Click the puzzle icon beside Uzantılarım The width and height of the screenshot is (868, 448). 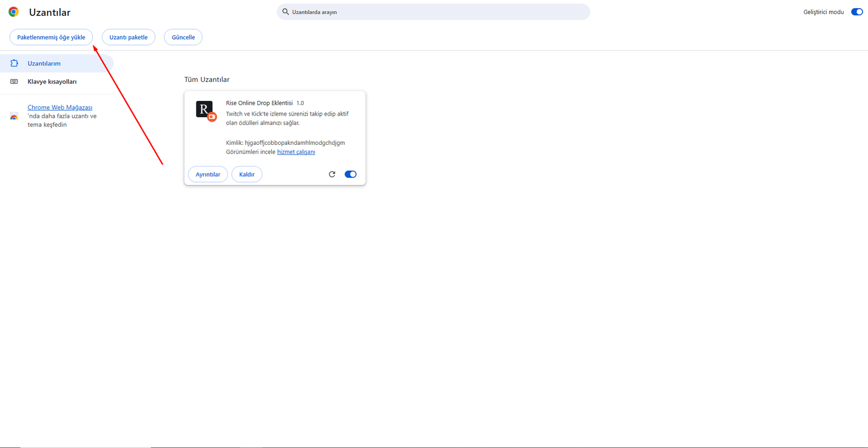click(x=14, y=63)
